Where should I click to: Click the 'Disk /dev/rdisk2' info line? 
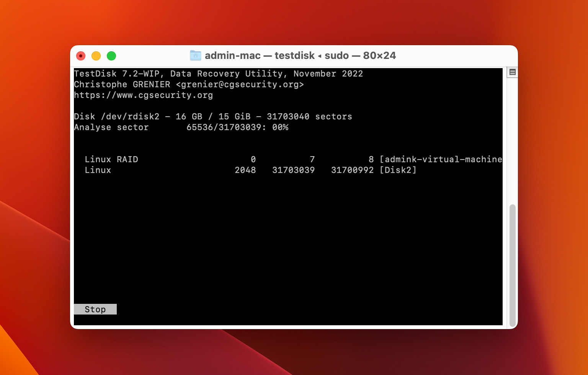click(213, 116)
